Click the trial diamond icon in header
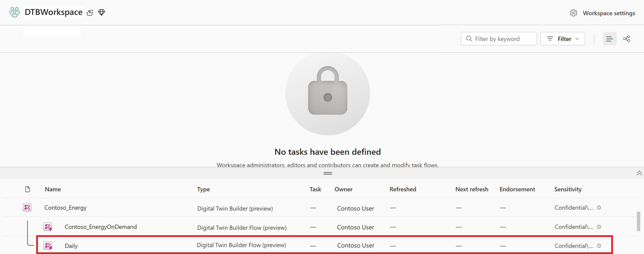 (101, 12)
